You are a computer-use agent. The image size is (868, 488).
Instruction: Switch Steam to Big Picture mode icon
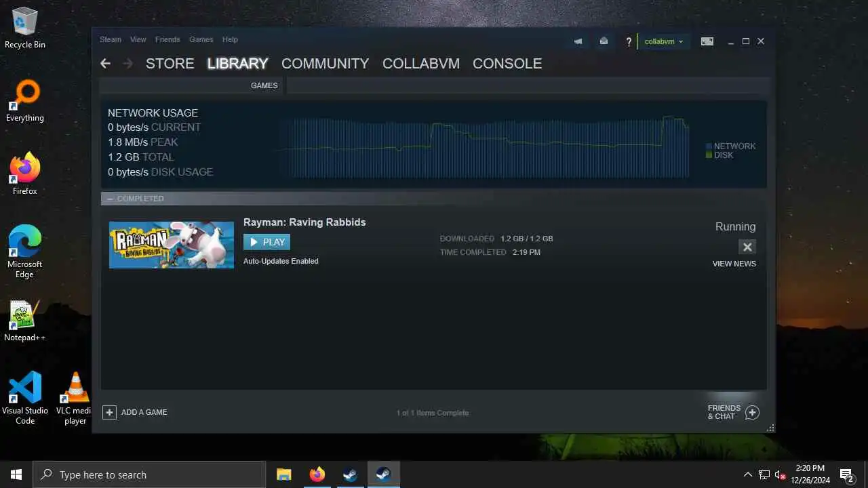coord(707,41)
